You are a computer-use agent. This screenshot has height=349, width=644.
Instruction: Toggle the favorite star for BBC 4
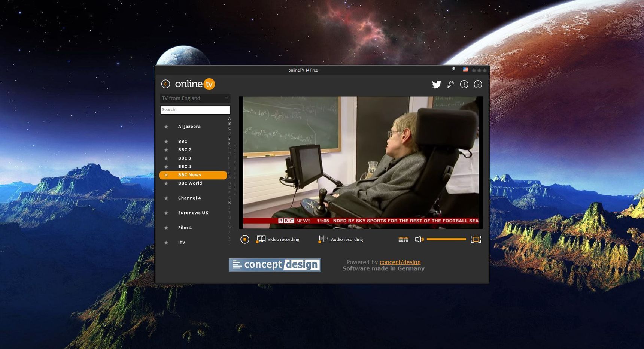[166, 167]
